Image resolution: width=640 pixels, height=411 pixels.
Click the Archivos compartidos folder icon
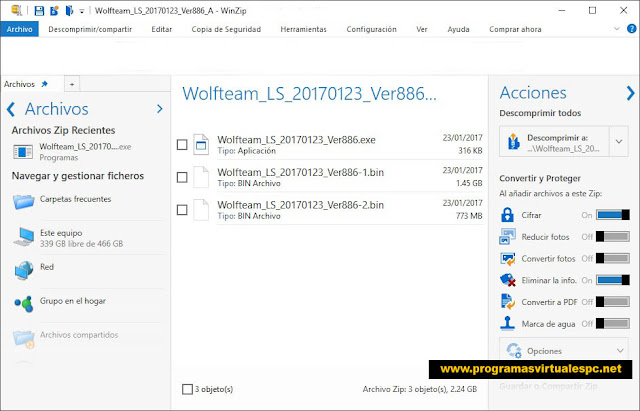24,339
